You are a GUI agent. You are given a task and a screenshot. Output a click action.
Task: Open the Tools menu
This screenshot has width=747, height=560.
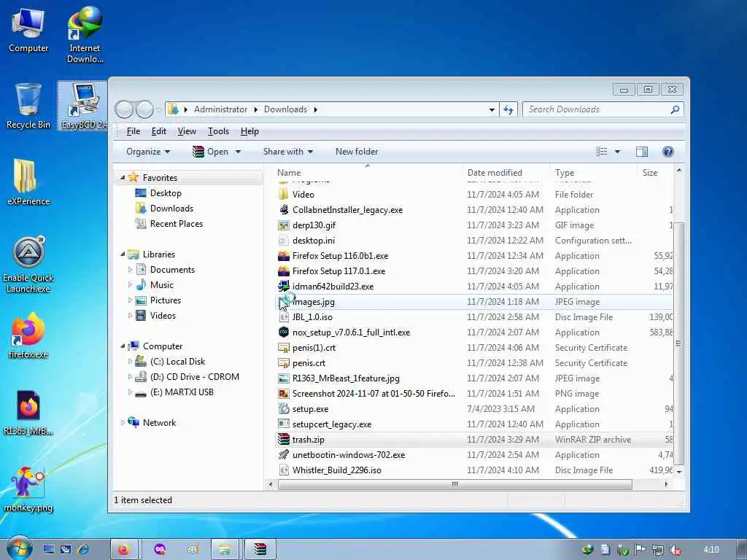point(218,131)
